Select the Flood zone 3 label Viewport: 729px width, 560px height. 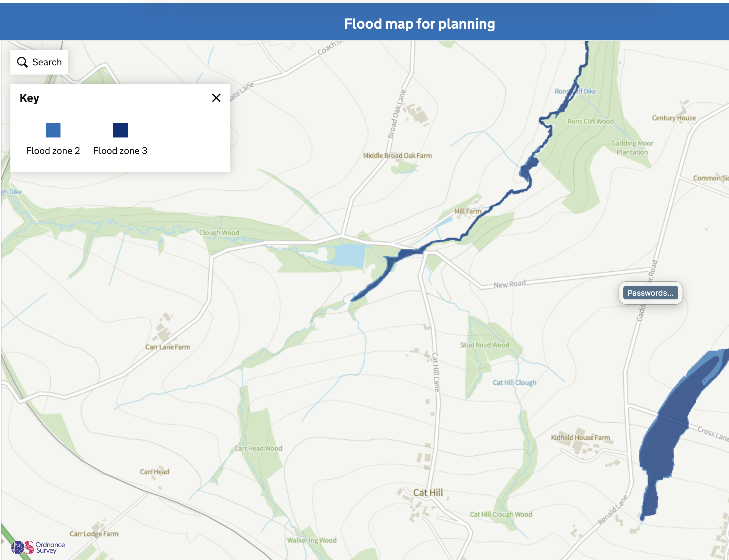click(120, 151)
